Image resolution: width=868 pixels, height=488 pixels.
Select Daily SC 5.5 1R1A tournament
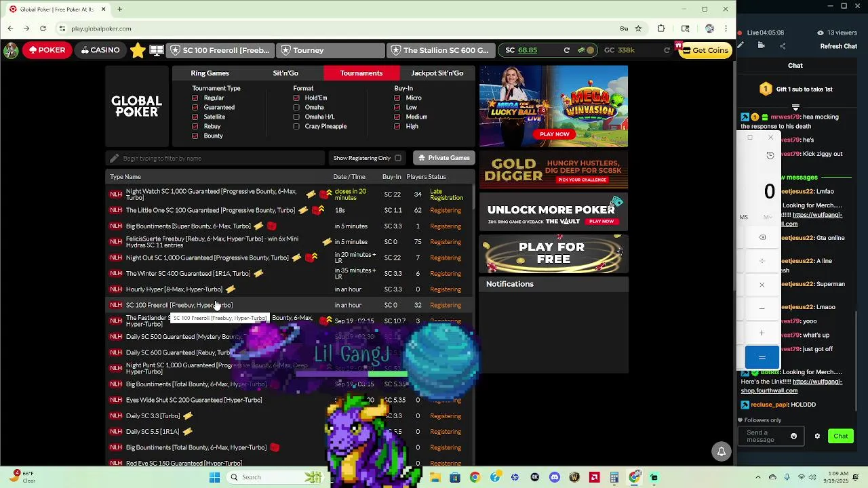pos(290,432)
